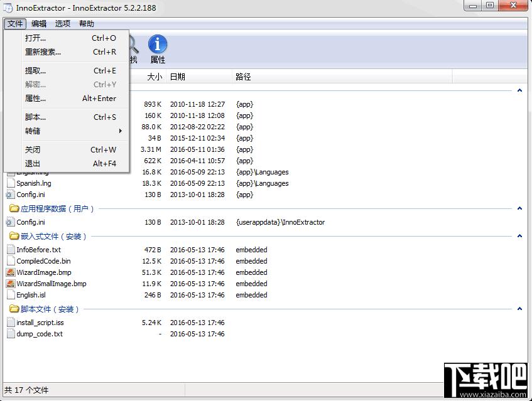Open the 帮助 menu
532x401 pixels.
[87, 24]
